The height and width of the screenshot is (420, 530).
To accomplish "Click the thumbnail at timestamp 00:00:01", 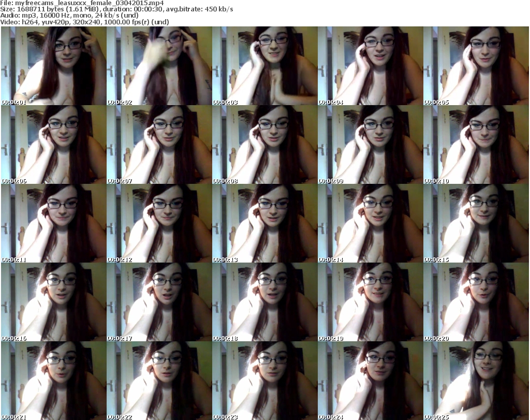I will click(x=54, y=66).
